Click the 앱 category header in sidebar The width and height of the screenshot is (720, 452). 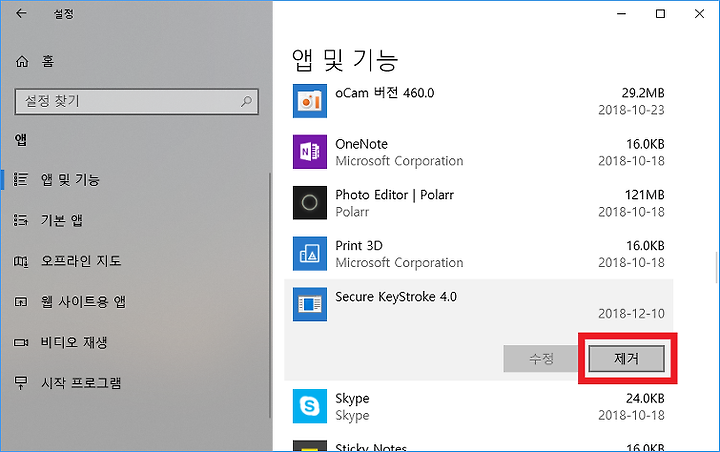21,140
